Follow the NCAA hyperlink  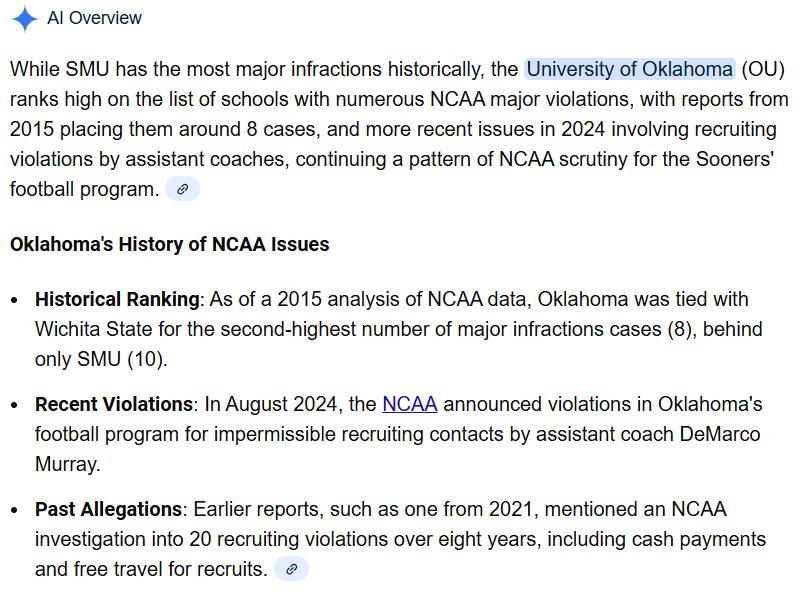(x=410, y=405)
